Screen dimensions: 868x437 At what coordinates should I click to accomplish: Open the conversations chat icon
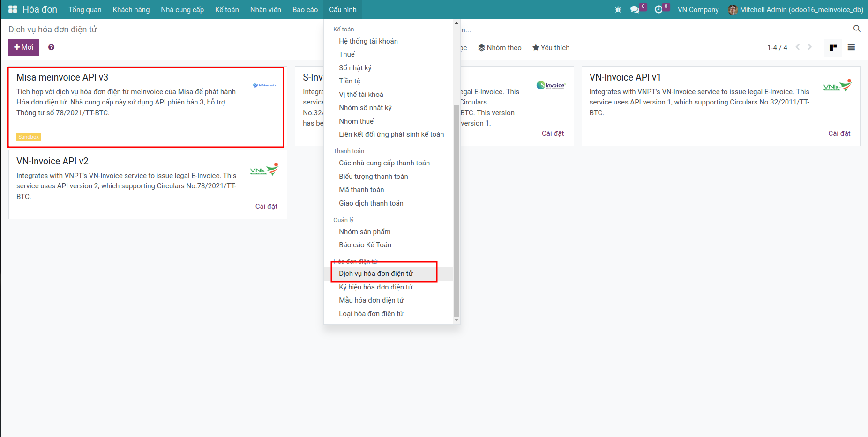[x=635, y=9]
